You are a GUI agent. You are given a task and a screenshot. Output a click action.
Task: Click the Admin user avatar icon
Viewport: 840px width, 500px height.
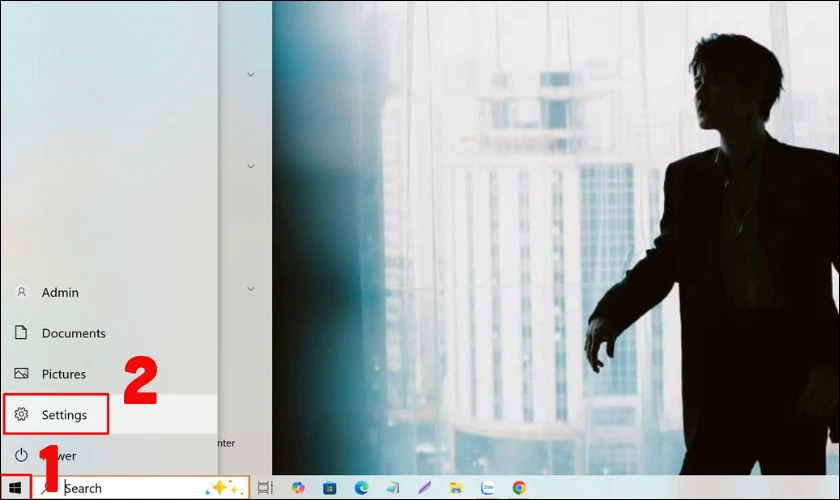point(21,292)
